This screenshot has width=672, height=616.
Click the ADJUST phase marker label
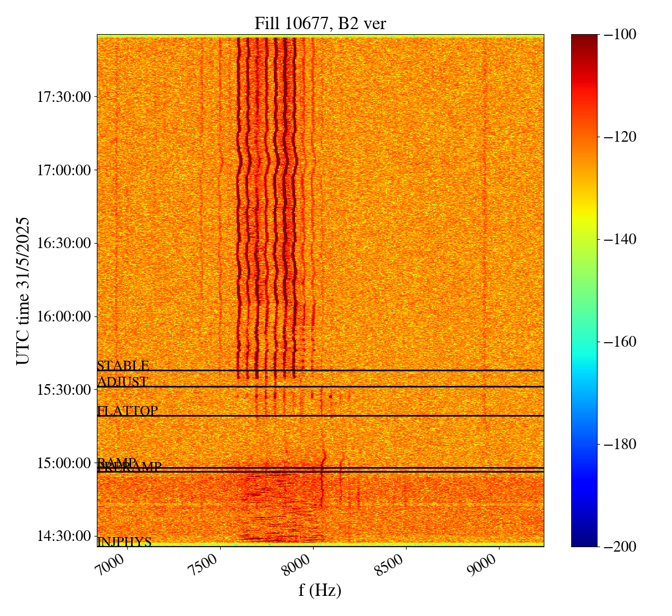[123, 382]
